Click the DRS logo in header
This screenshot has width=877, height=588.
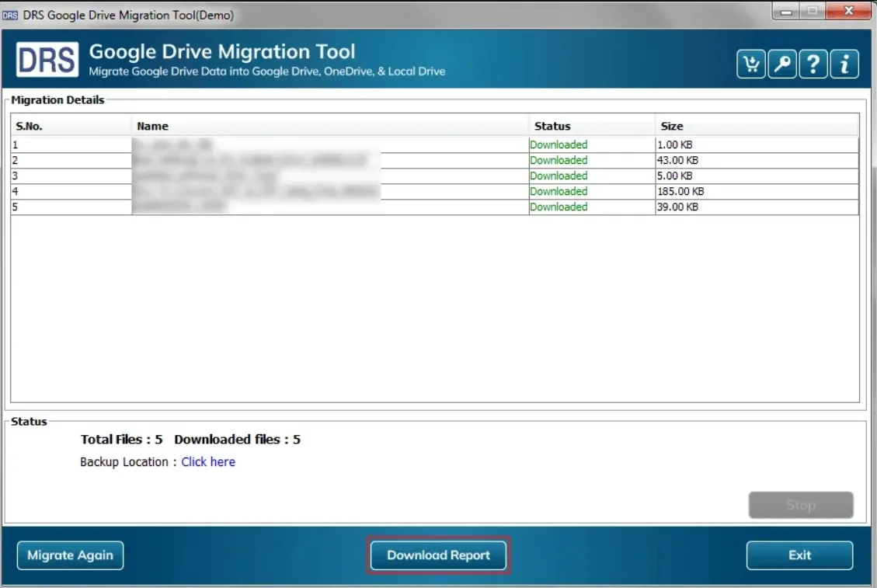pos(47,60)
